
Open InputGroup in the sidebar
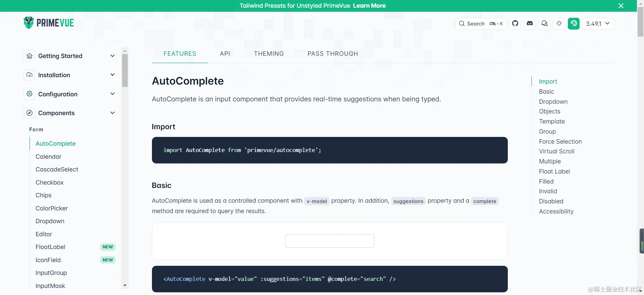click(x=51, y=273)
